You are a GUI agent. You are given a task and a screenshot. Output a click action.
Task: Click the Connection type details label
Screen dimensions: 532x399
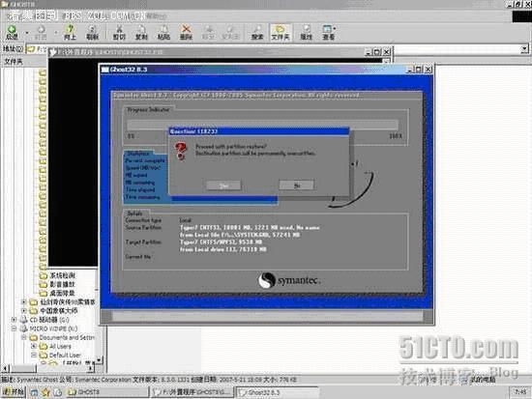[x=143, y=220]
